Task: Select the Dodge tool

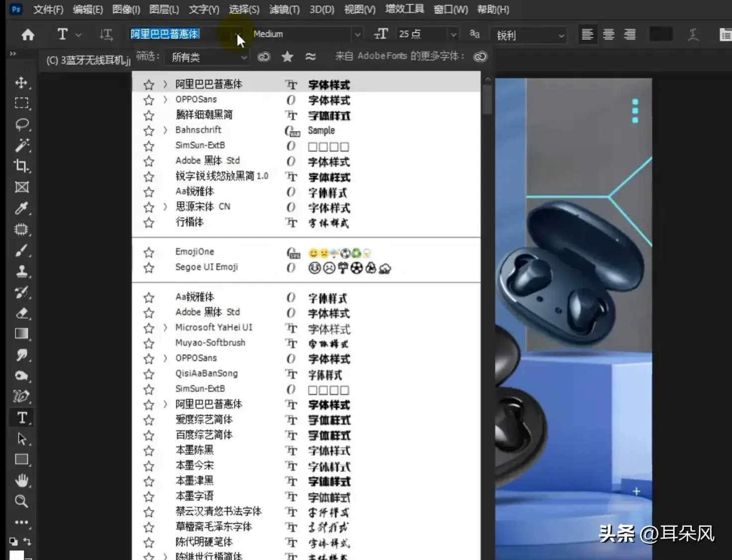Action: click(x=21, y=376)
